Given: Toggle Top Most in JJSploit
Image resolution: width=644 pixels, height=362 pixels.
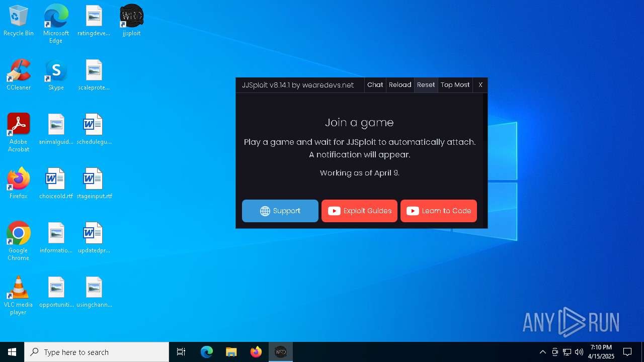Looking at the screenshot, I should [x=455, y=85].
